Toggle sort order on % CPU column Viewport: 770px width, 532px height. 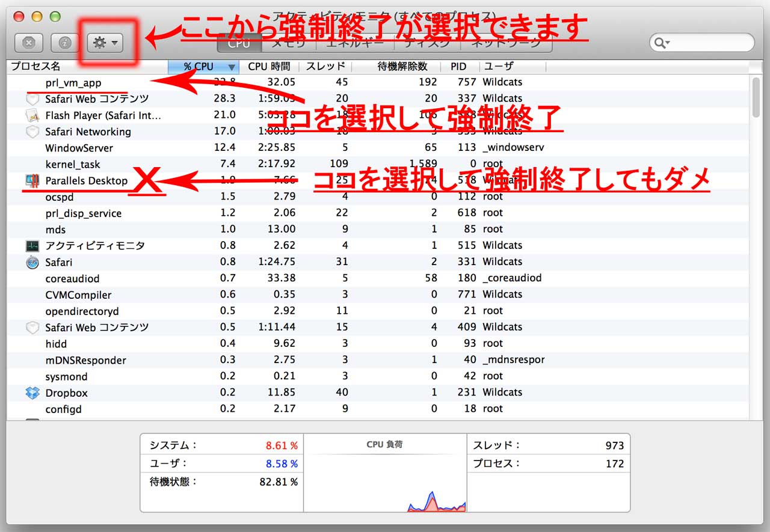204,66
